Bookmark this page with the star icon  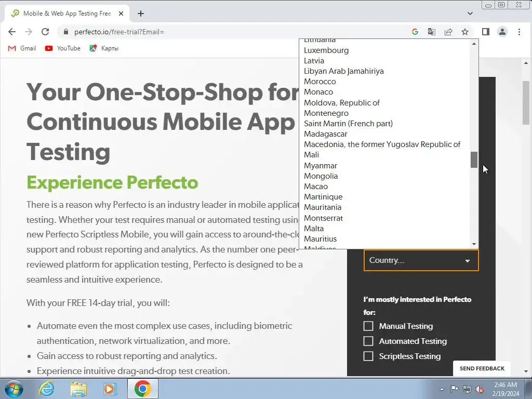coord(465,32)
